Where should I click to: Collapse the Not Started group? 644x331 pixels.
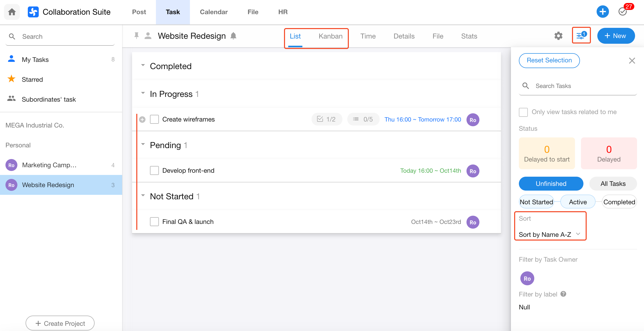point(143,195)
